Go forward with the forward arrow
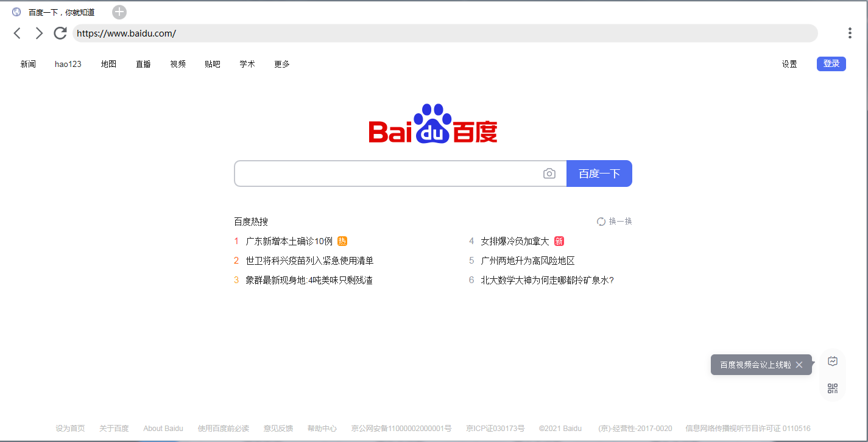This screenshot has width=868, height=442. click(39, 33)
